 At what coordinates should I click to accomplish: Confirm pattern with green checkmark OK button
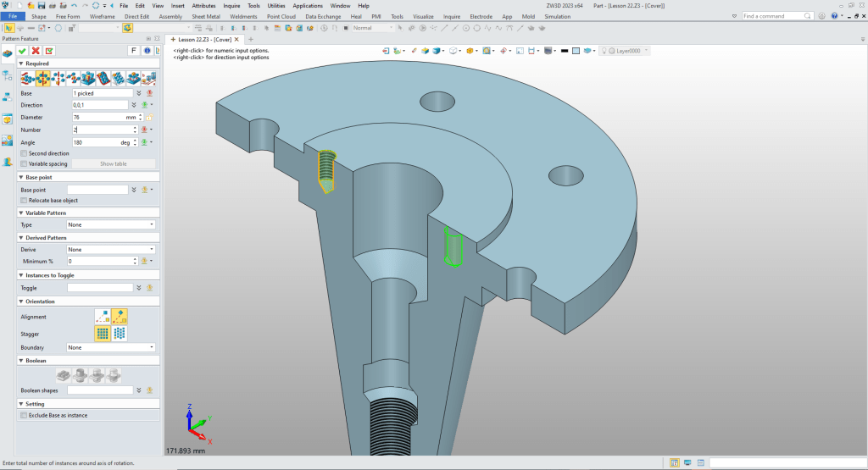tap(22, 51)
